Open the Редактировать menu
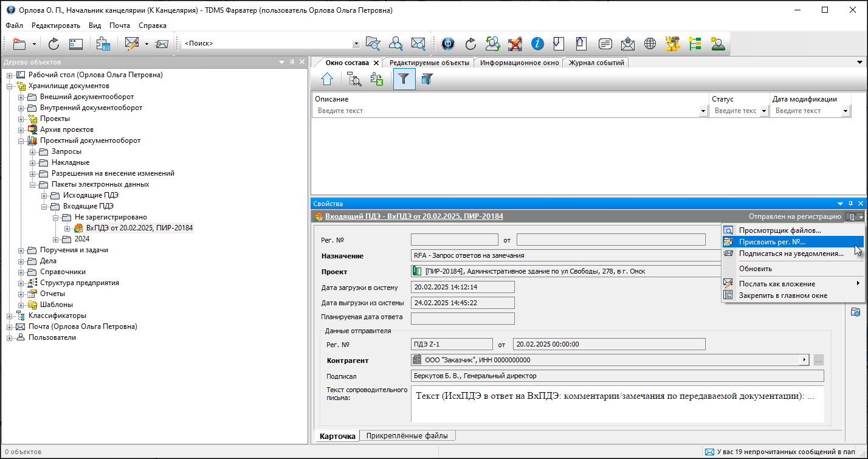This screenshot has height=459, width=868. pos(56,26)
